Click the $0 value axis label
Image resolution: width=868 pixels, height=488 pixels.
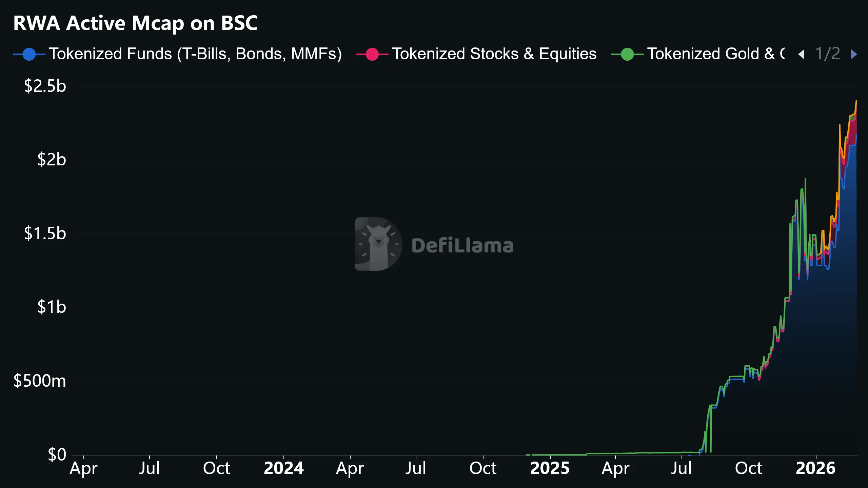57,454
